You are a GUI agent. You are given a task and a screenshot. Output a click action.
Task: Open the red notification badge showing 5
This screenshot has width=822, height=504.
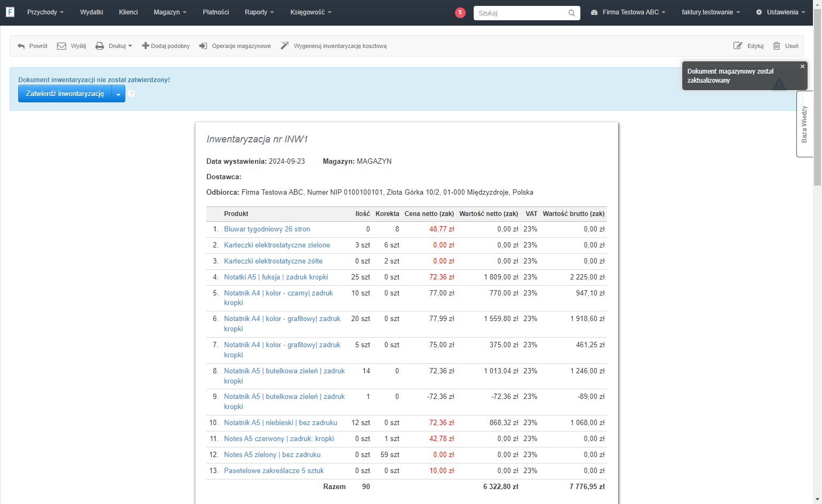[460, 12]
